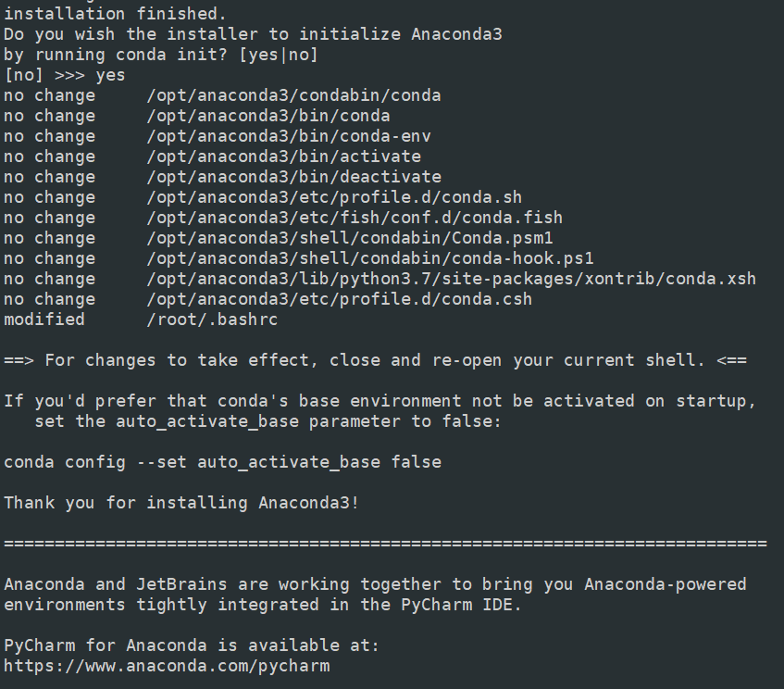This screenshot has width=784, height=689.
Task: Click the equals-sign separator line
Action: tap(385, 543)
